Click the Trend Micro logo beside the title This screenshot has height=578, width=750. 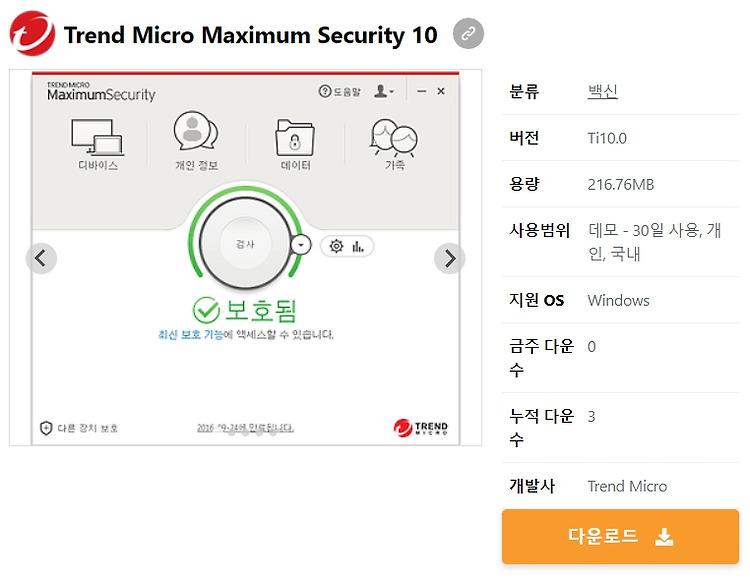tap(32, 33)
